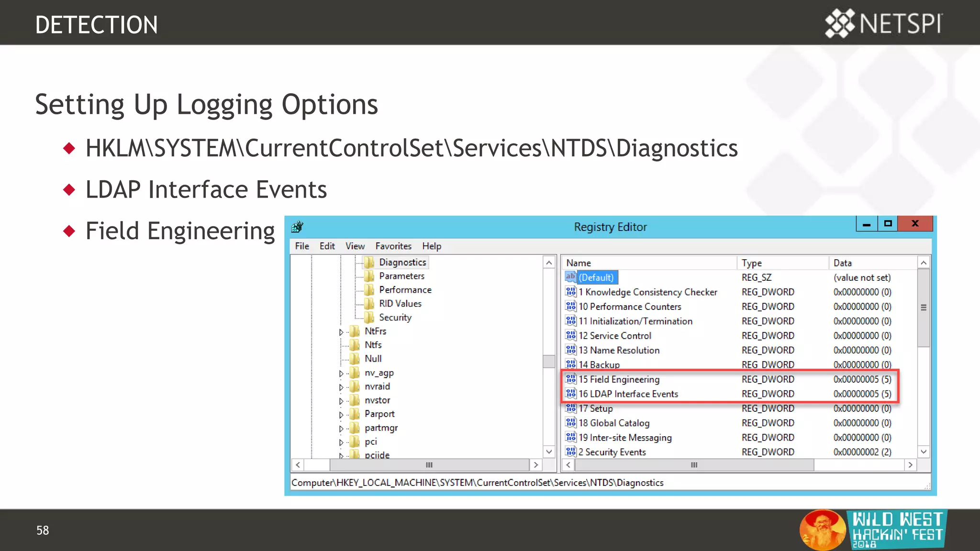Select the 14 Backup value name
The height and width of the screenshot is (551, 980).
pos(599,364)
